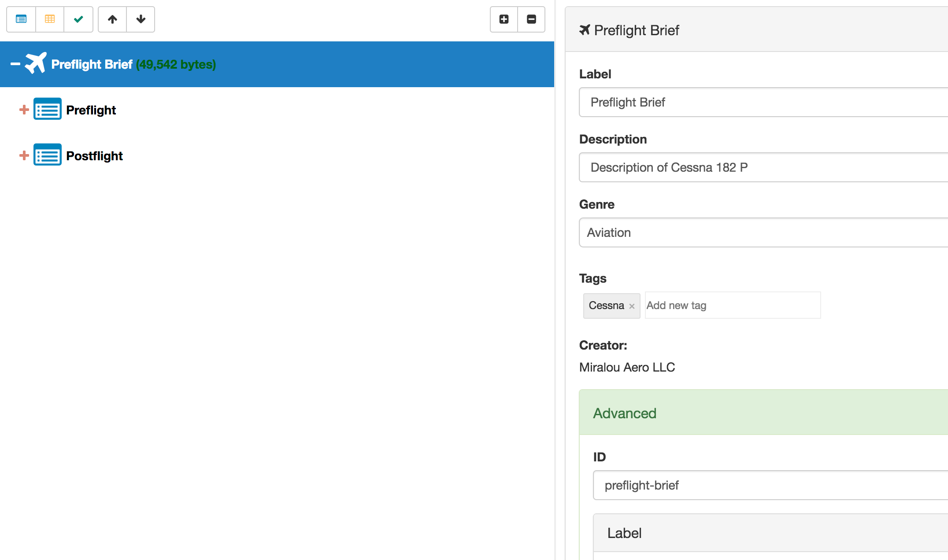Viewport: 948px width, 560px height.
Task: Move item down with the down arrow
Action: tap(141, 19)
